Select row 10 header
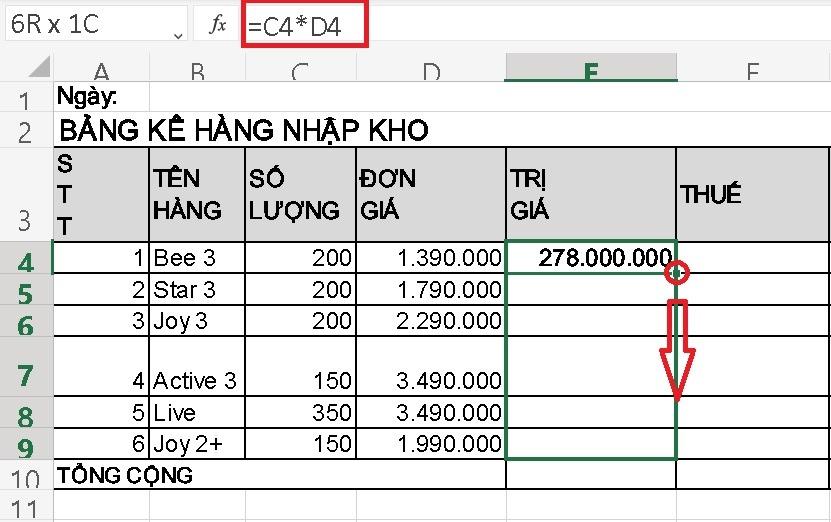Screen dimensions: 831x522 point(26,474)
